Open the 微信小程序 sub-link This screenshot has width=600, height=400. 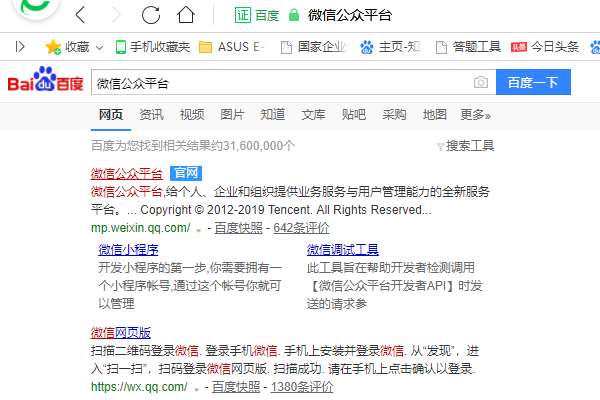tap(128, 250)
